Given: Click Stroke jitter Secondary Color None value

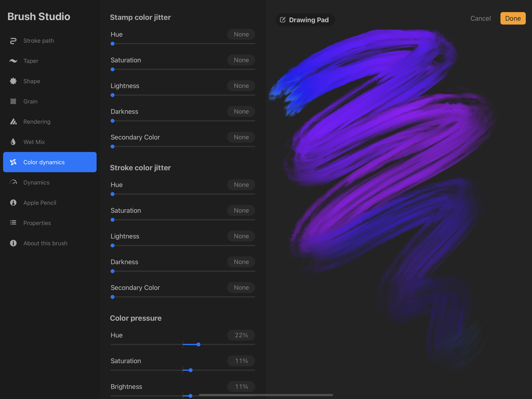Looking at the screenshot, I should [241, 288].
